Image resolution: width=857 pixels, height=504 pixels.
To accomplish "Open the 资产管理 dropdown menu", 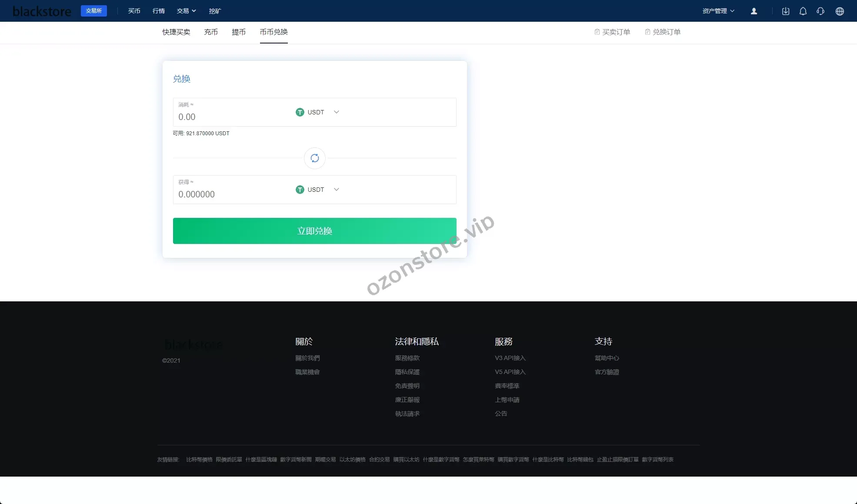I will pyautogui.click(x=718, y=11).
